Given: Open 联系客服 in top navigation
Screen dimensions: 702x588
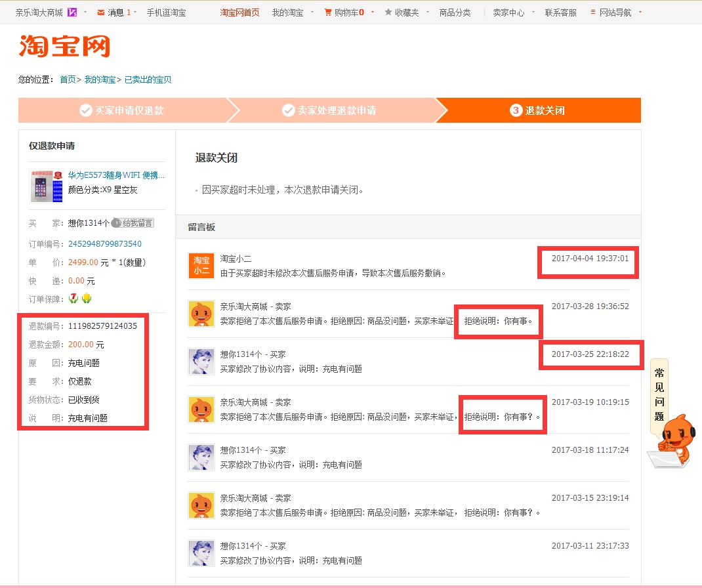Looking at the screenshot, I should pos(560,12).
